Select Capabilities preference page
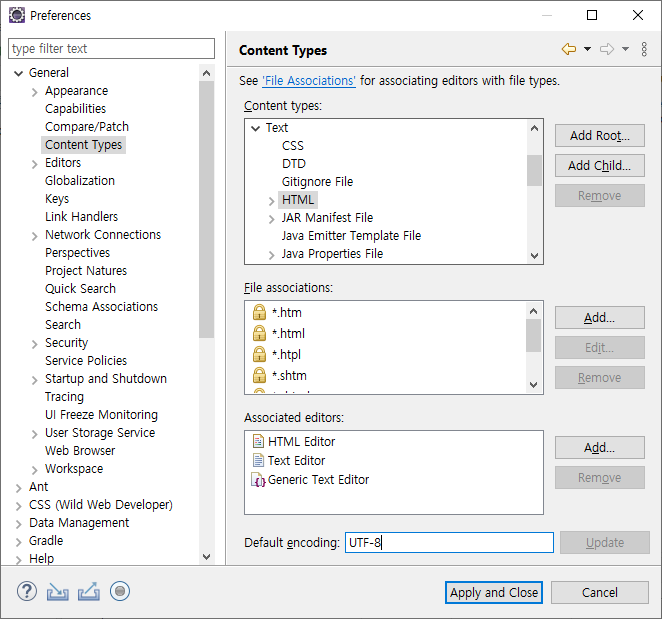662x619 pixels. [76, 109]
